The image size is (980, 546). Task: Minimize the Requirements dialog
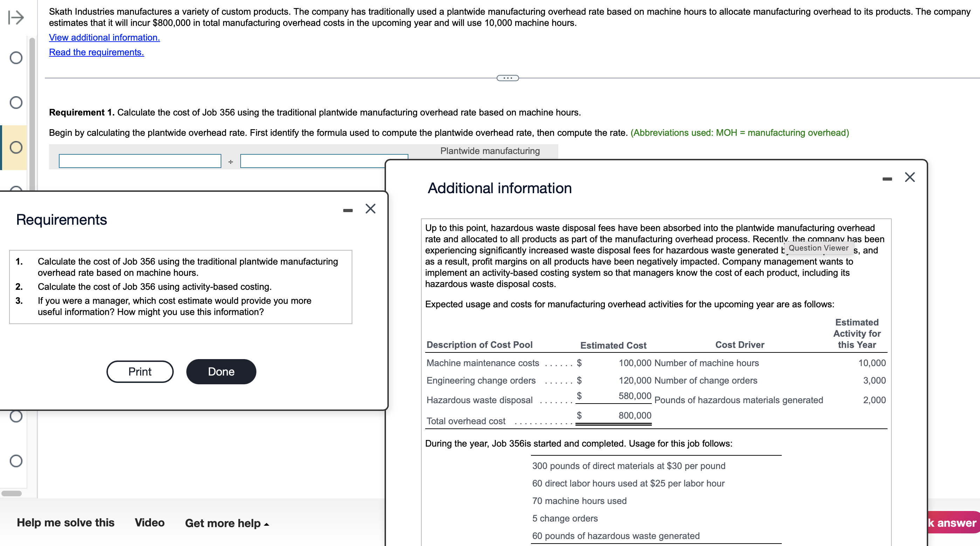[x=347, y=210]
